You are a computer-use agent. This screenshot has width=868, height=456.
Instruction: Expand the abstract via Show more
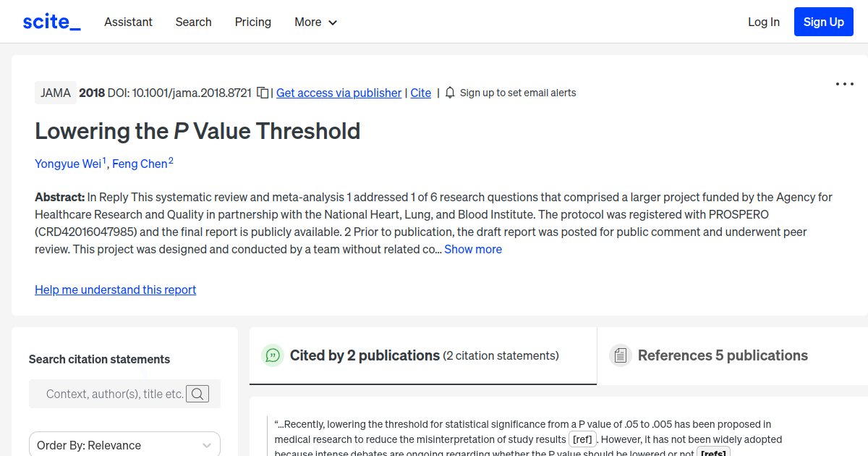473,249
